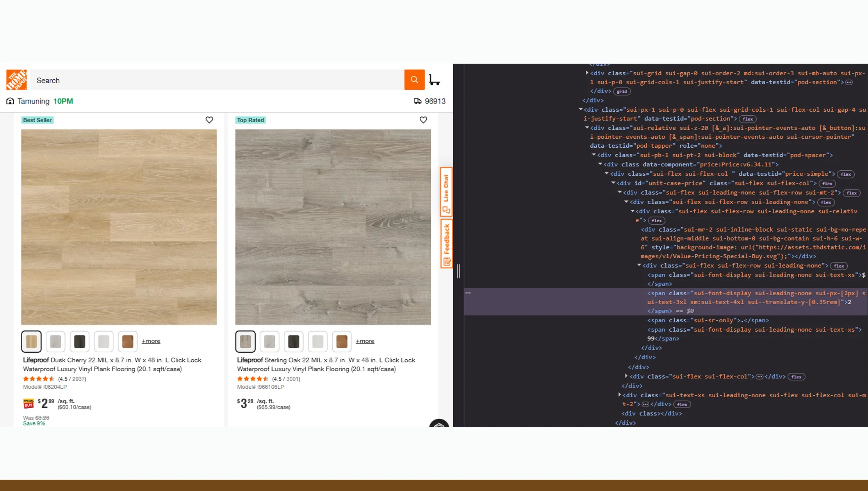Click the Tamuning store location link

(33, 101)
